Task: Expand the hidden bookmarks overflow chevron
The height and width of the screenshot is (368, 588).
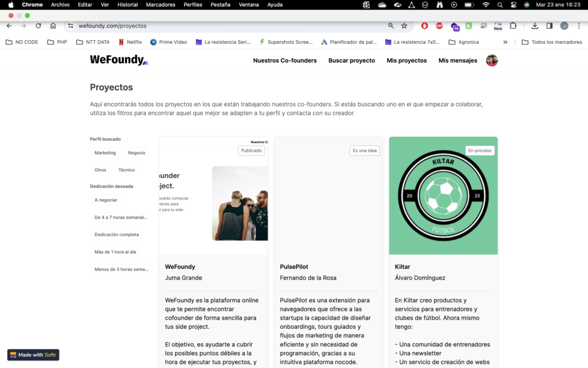Action: click(505, 42)
